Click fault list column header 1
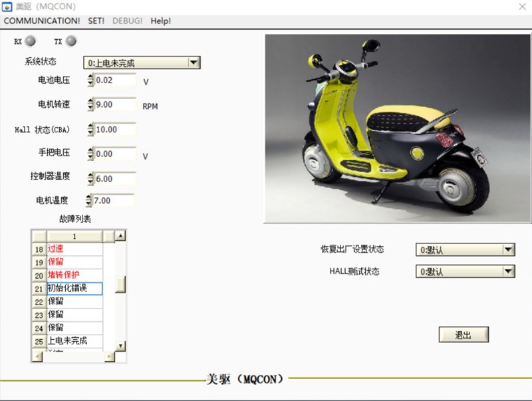 point(74,237)
